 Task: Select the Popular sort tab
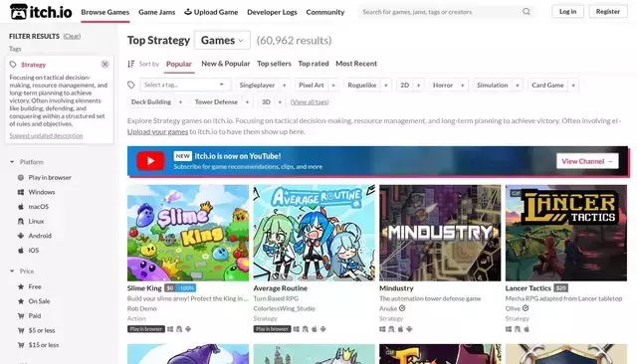(179, 64)
